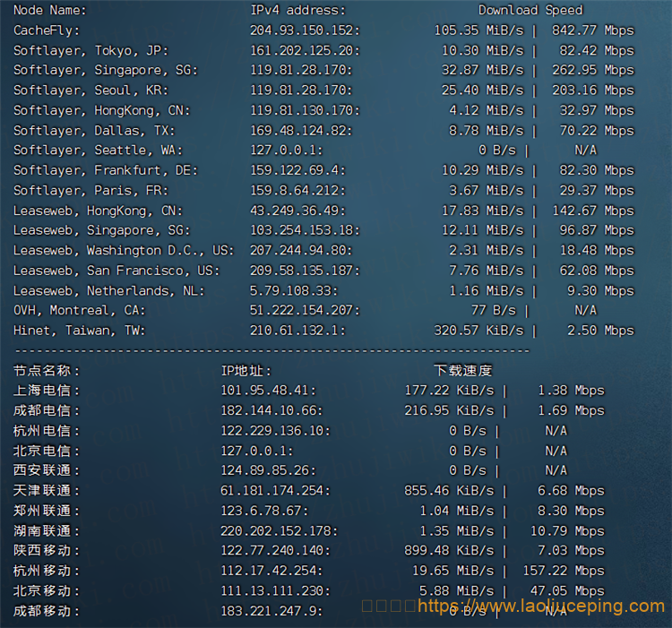Select "Softlayer, Dallas, TX:" row label

(x=94, y=131)
